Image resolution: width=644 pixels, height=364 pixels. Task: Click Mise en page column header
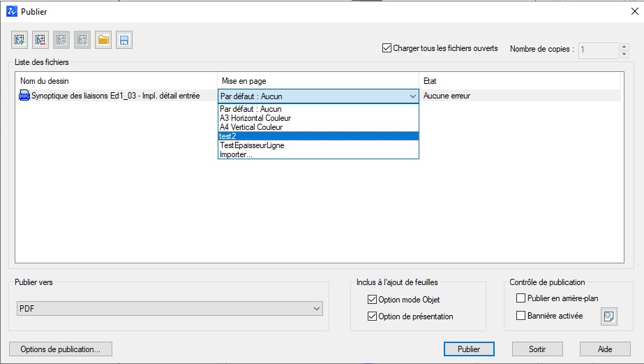point(318,81)
